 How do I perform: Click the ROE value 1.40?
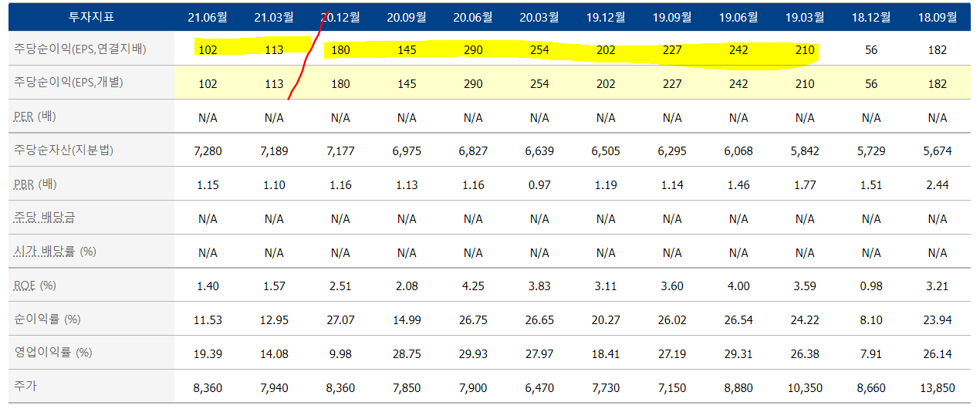click(x=208, y=286)
